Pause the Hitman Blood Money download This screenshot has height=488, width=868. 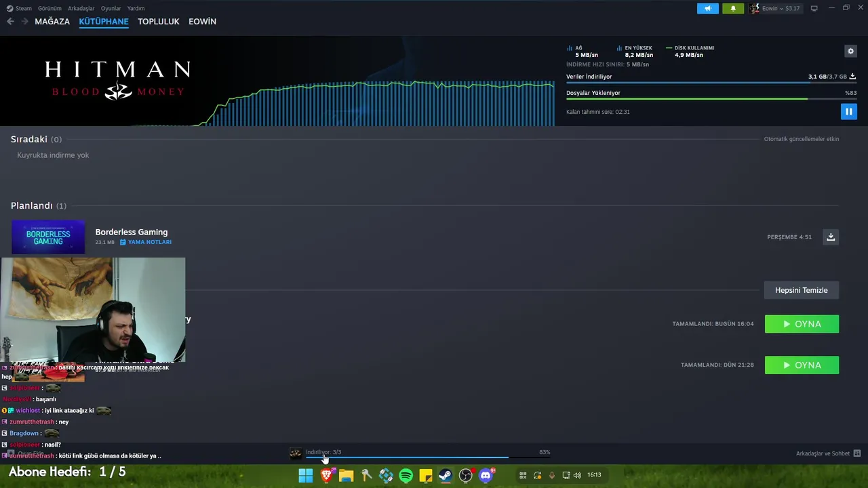tap(848, 112)
